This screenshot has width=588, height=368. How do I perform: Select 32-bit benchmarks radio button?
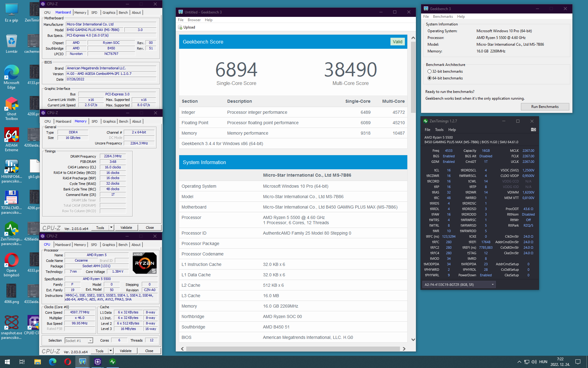[x=429, y=71]
